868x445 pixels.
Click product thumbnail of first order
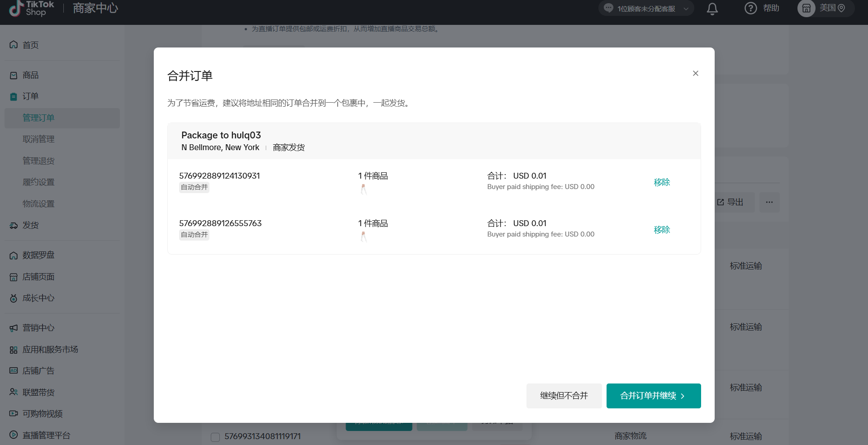click(363, 189)
